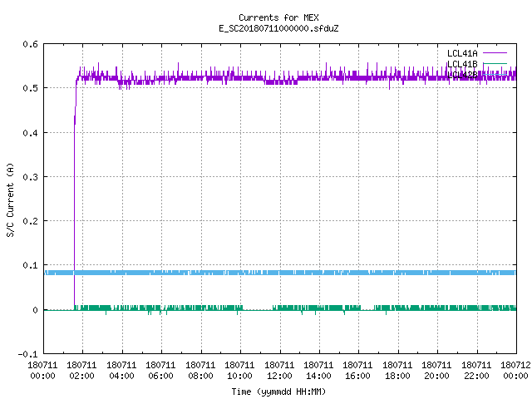Click the 0.2 y-axis tick label
This screenshot has height=399, width=532.
(x=30, y=221)
